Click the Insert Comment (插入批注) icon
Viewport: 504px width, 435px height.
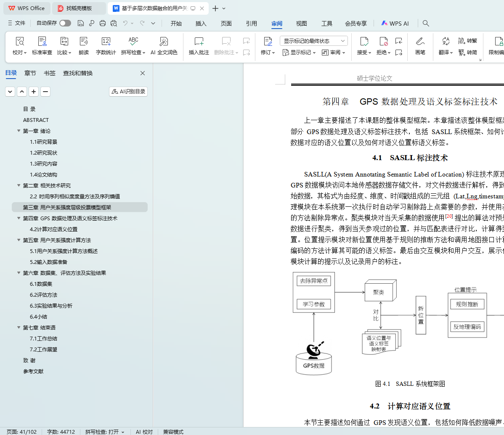point(199,42)
